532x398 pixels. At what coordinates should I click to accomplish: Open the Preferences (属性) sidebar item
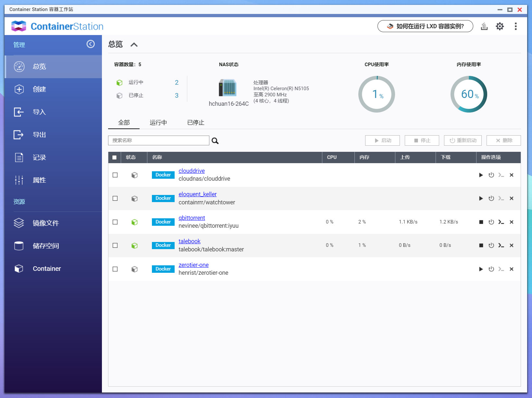click(53, 180)
